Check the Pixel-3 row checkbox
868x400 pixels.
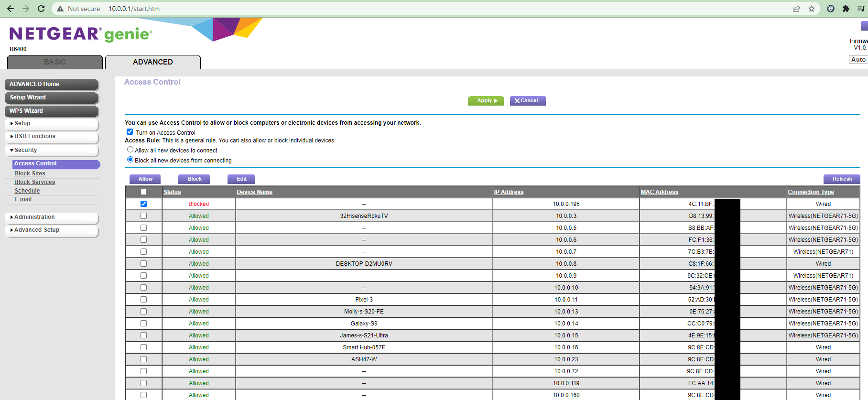coord(143,300)
